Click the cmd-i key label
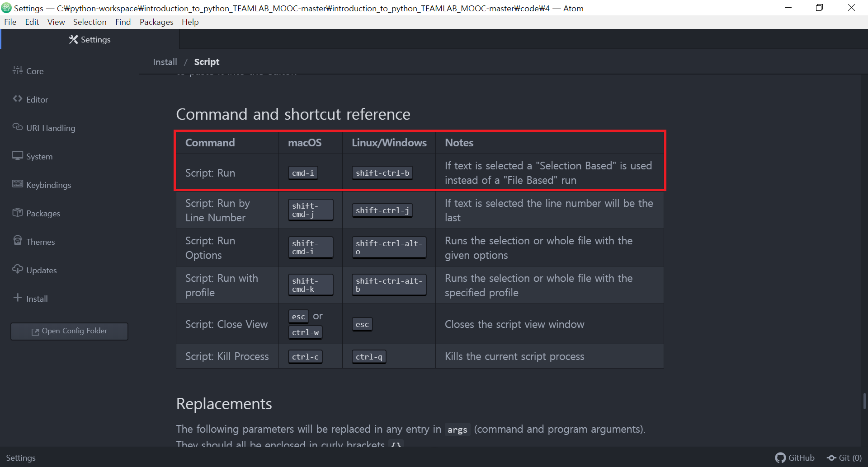This screenshot has width=868, height=467. click(x=303, y=173)
